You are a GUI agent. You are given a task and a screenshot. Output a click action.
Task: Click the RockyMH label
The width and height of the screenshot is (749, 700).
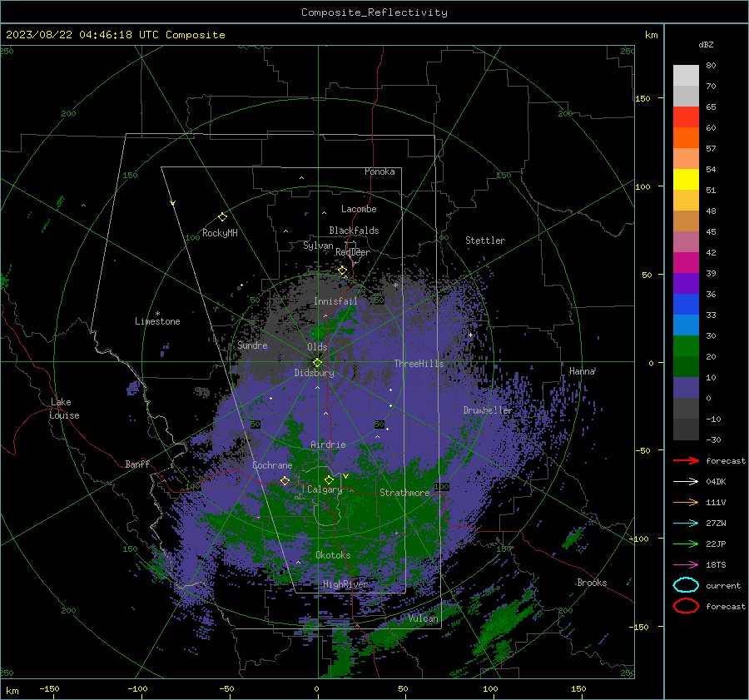[x=220, y=233]
